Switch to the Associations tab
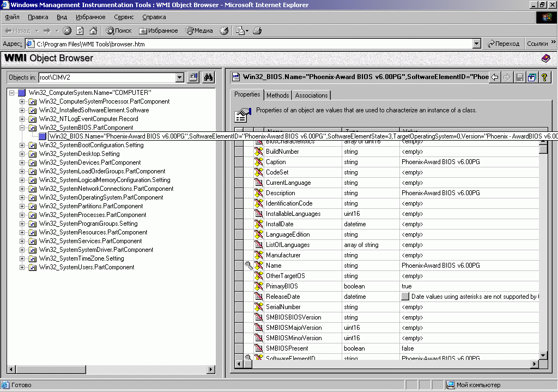The image size is (558, 392). coord(311,95)
